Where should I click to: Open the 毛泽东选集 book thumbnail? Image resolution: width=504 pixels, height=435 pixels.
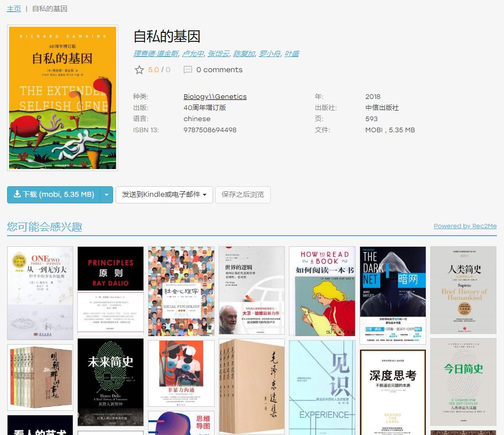[251, 387]
